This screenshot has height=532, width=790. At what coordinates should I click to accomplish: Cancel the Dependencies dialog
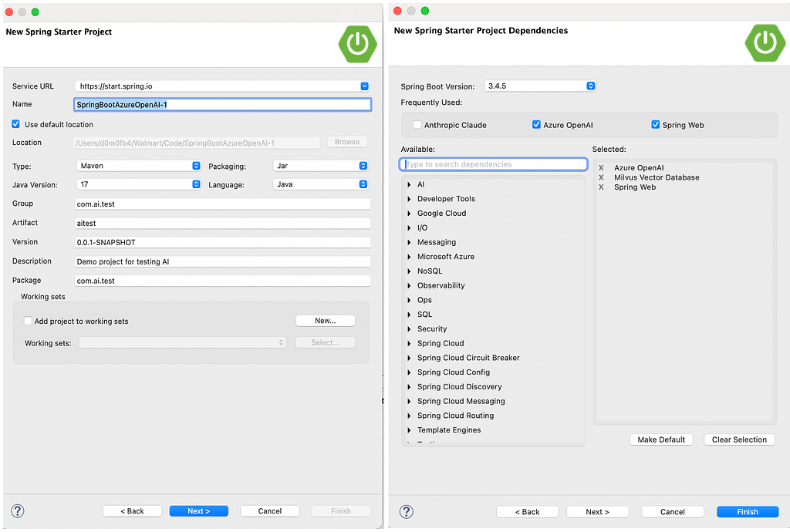tap(672, 512)
